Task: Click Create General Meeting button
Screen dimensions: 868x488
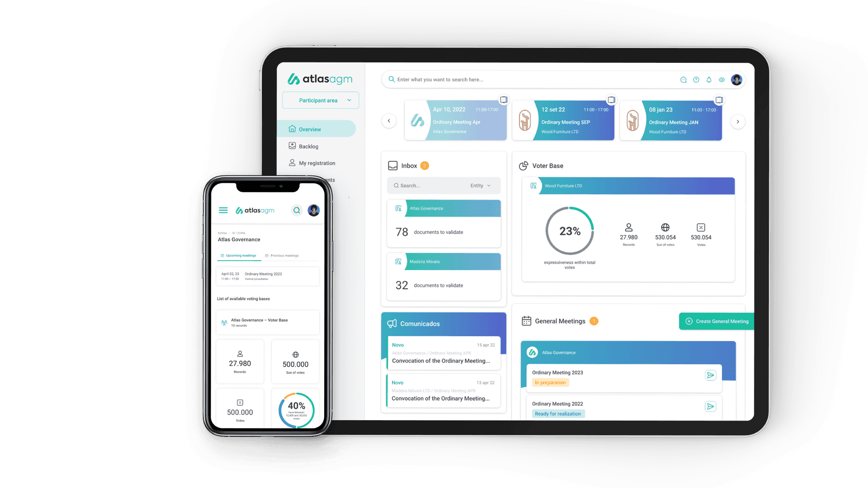Action: click(x=717, y=321)
